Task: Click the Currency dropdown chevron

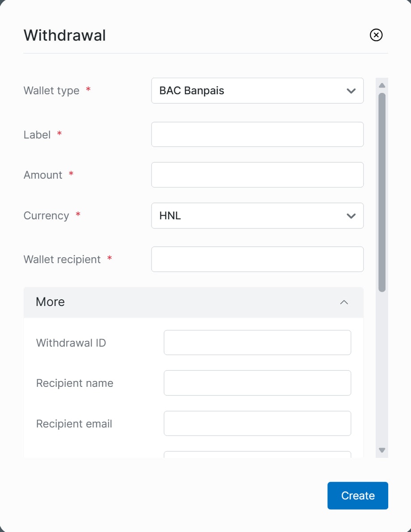Action: pos(351,216)
